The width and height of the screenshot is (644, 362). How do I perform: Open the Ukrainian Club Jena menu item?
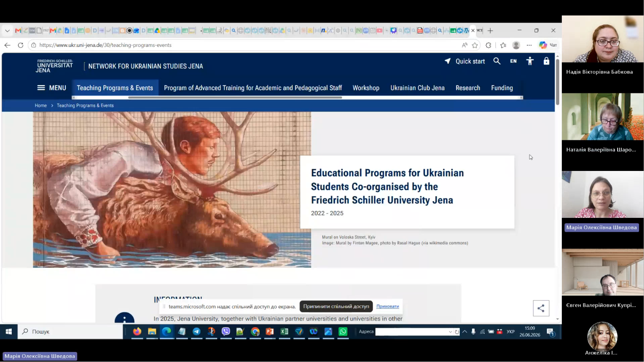417,88
